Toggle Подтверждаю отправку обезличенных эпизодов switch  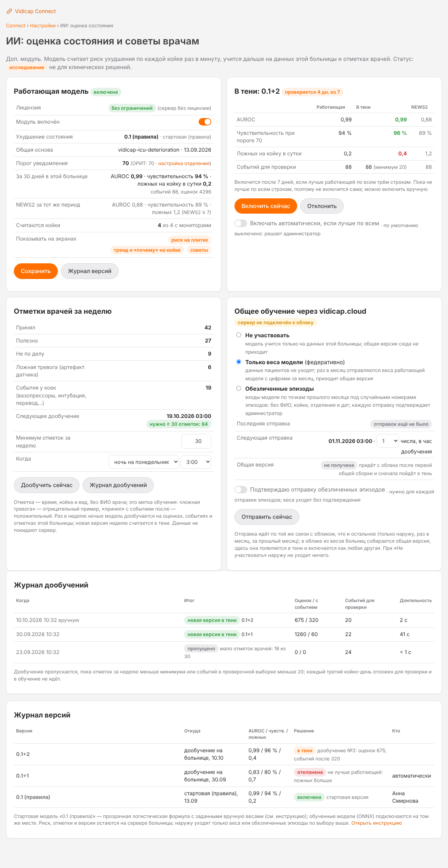241,490
